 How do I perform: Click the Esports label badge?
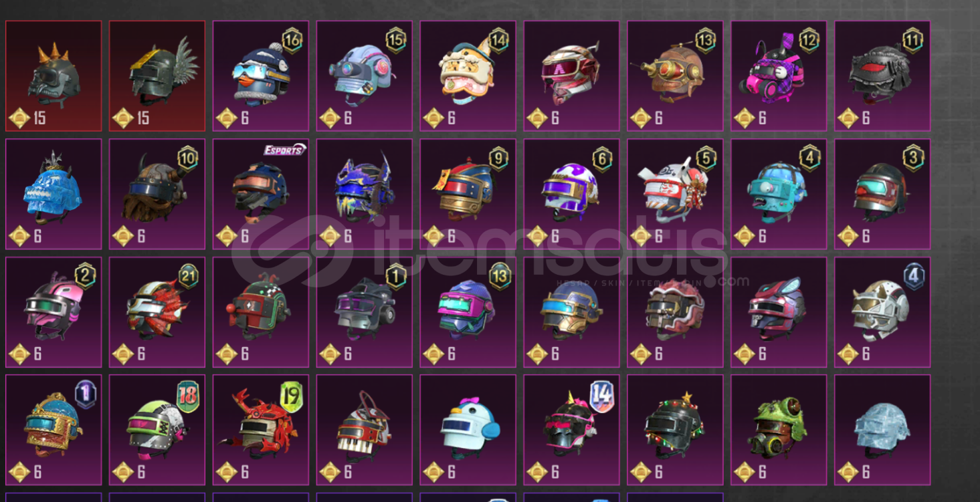click(x=284, y=150)
